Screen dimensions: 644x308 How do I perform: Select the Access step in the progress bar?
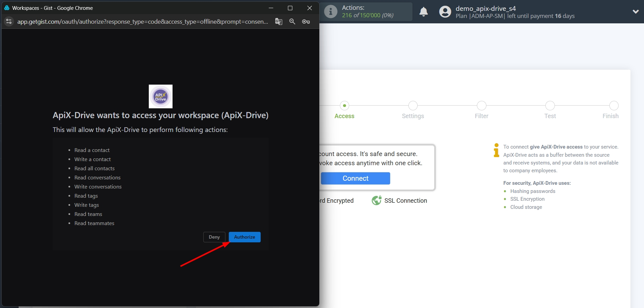tap(344, 106)
